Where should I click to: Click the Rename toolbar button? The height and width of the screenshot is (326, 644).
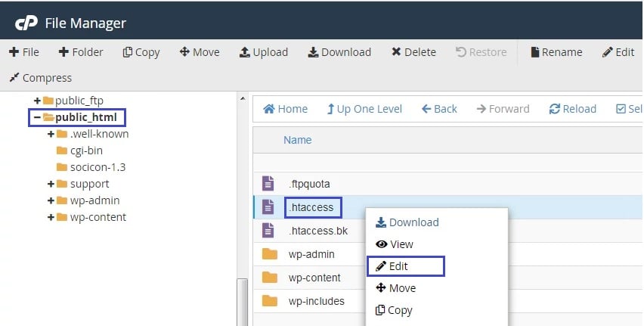[556, 52]
